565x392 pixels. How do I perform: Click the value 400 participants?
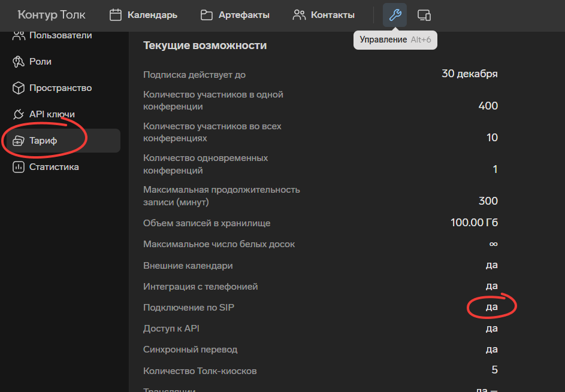(x=488, y=106)
